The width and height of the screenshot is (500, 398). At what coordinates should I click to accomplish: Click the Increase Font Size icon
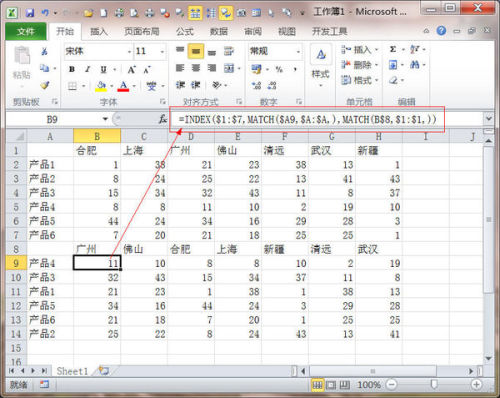(x=132, y=69)
